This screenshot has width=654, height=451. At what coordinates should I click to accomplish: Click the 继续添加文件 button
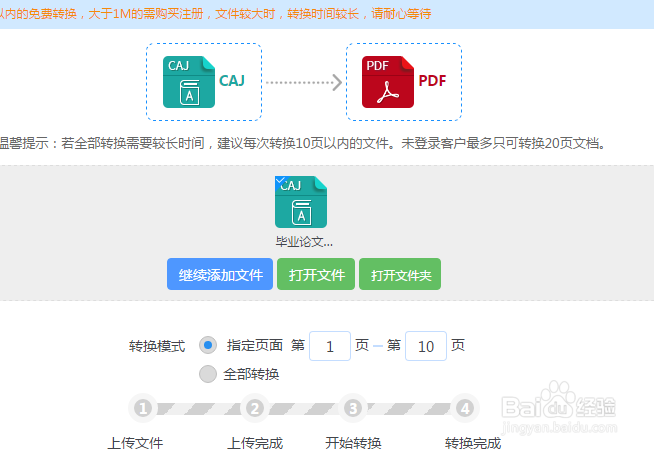(220, 274)
